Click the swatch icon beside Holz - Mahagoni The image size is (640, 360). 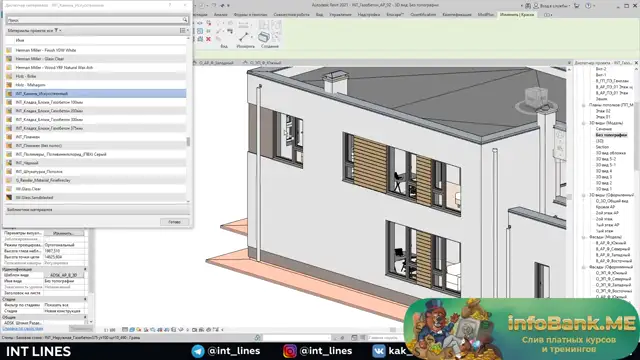click(9, 85)
